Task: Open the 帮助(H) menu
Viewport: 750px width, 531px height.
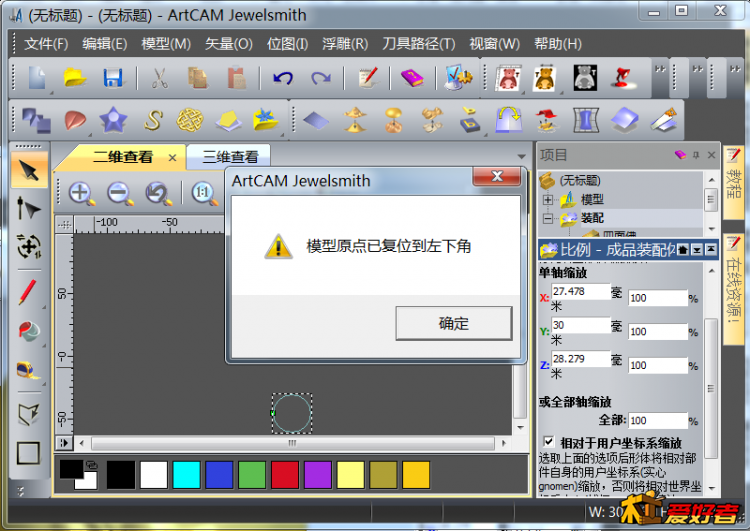Action: click(x=558, y=44)
